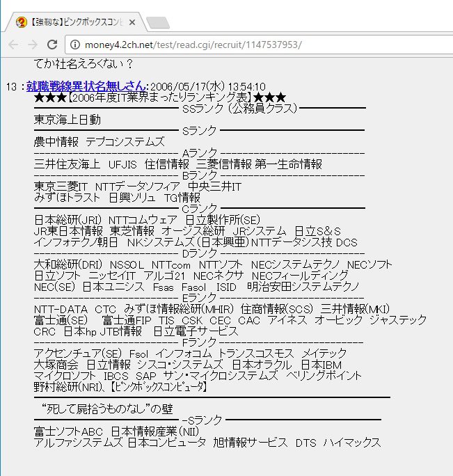Click the Fランク heading
This screenshot has height=476, width=453.
[199, 342]
